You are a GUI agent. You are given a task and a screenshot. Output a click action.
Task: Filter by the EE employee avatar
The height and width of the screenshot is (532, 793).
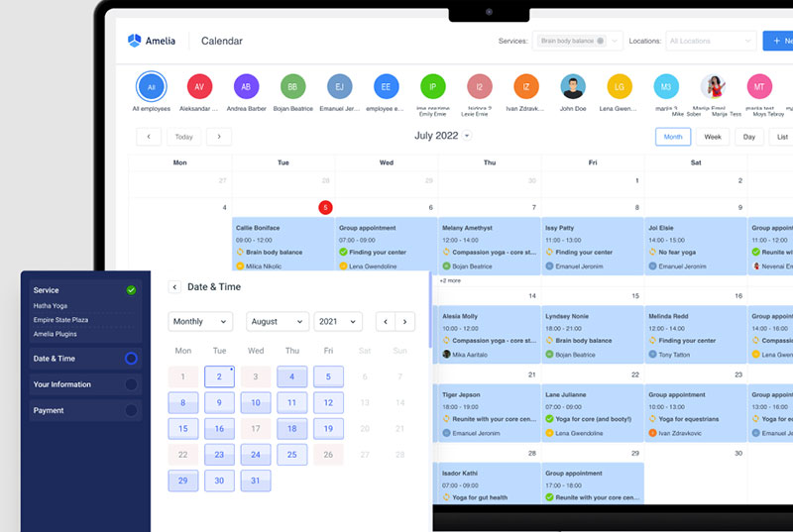(x=386, y=87)
